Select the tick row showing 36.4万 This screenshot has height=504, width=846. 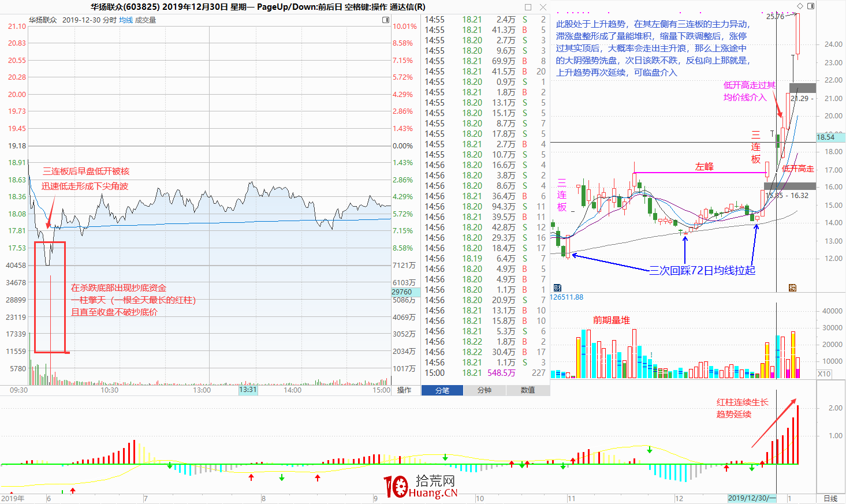click(485, 196)
